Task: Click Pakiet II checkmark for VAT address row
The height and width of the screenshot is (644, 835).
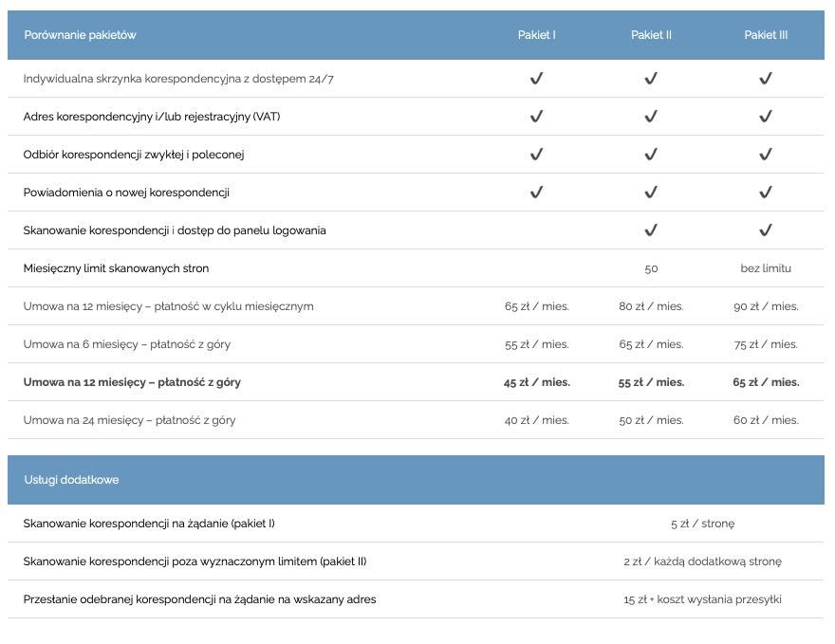Action: [651, 117]
